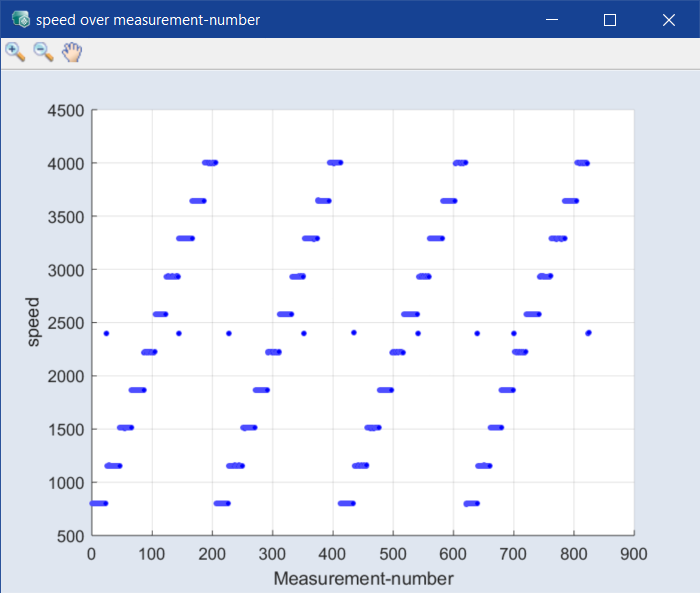Select the 'Measurement-number' x-axis label
Image resolution: width=700 pixels, height=593 pixels.
tap(363, 579)
